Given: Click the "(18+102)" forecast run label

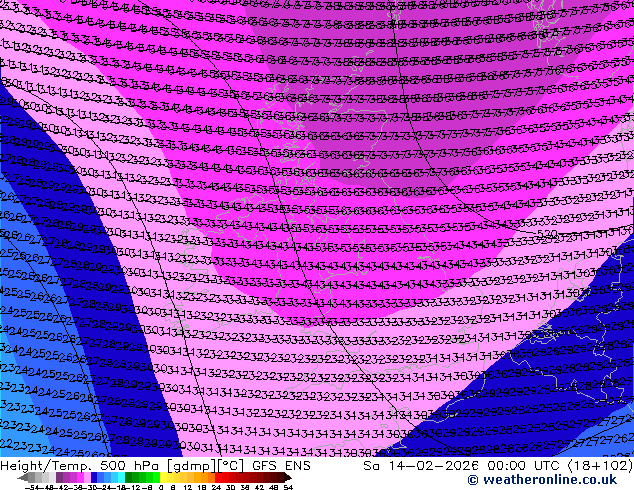Looking at the screenshot, I should (x=600, y=466).
